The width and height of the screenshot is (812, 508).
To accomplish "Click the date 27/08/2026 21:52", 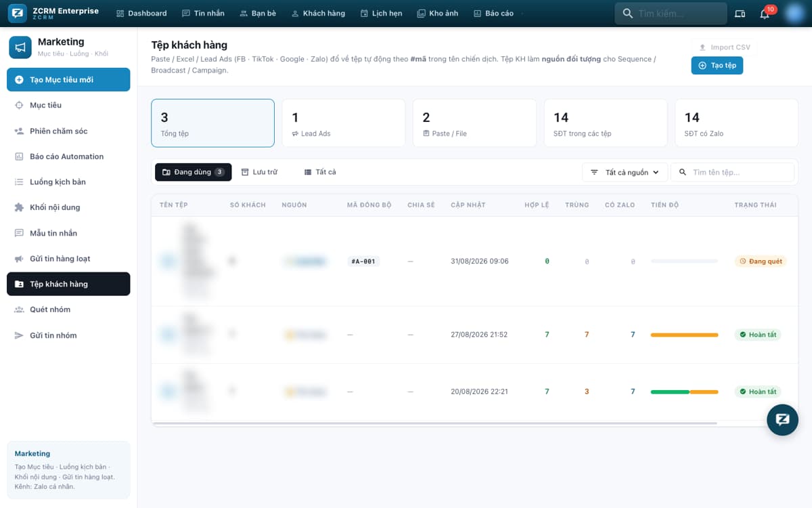I will [x=479, y=335].
